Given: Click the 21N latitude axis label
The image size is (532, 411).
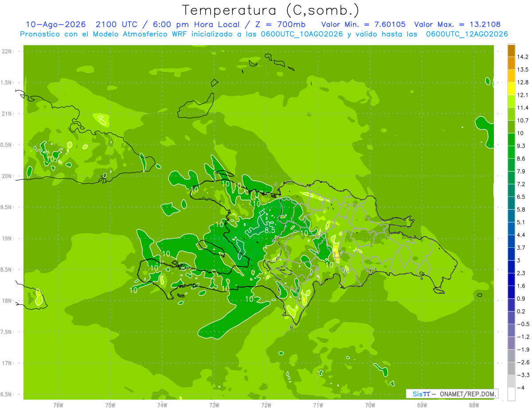Looking at the screenshot, I should (7, 114).
